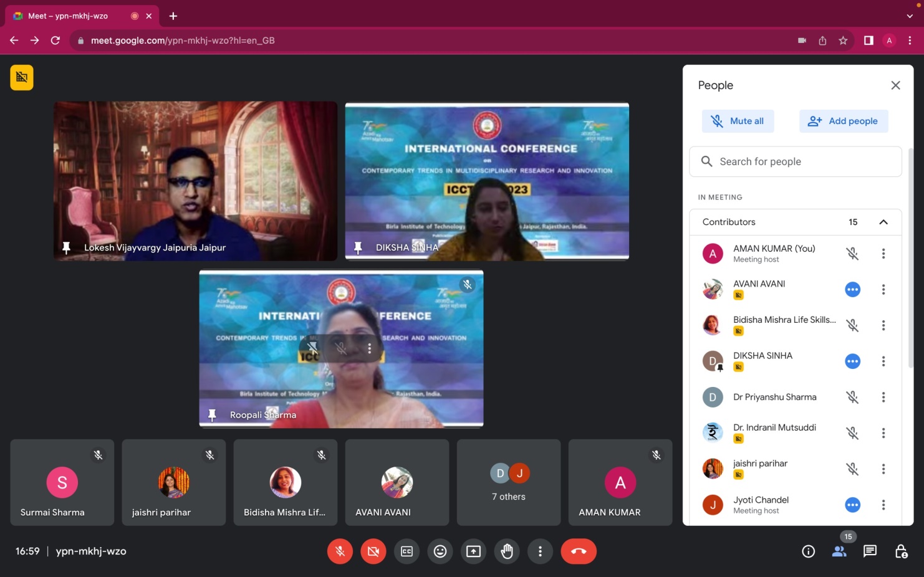The image size is (924, 577).
Task: Click the raise hand icon
Action: coord(507,551)
